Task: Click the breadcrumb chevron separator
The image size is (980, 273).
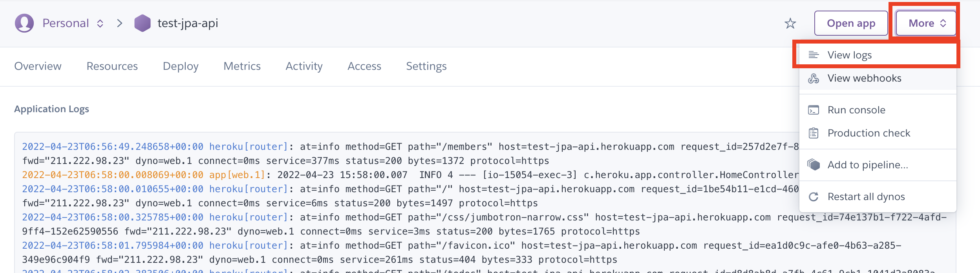Action: 120,24
